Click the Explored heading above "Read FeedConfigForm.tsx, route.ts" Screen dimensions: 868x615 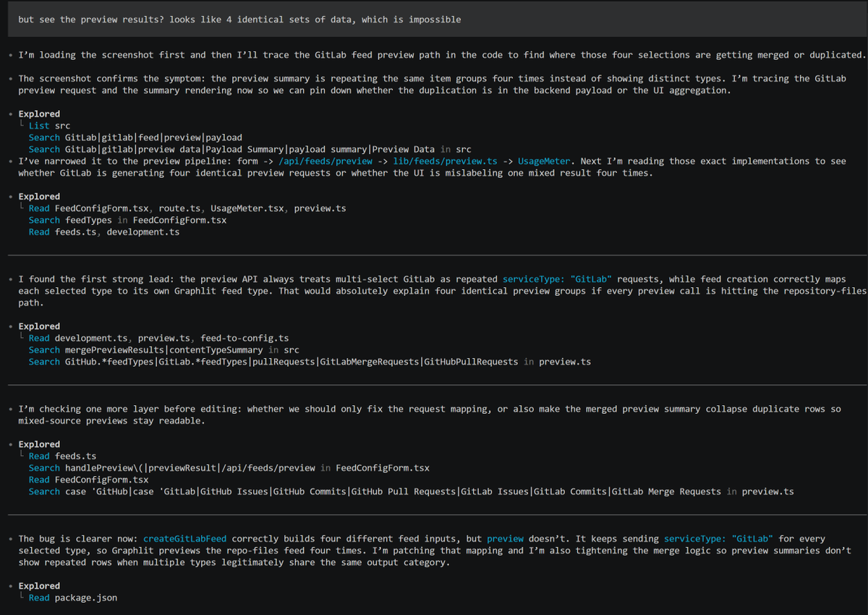(x=39, y=196)
